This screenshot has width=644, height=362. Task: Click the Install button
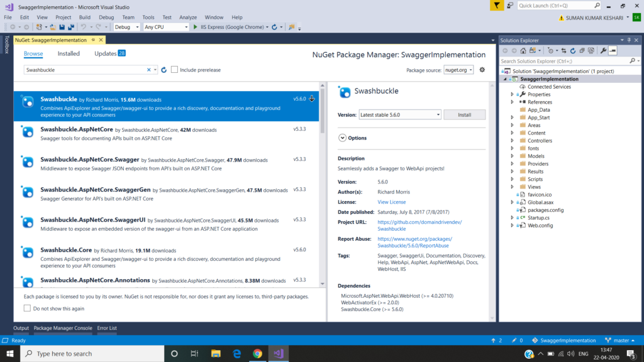click(x=465, y=115)
